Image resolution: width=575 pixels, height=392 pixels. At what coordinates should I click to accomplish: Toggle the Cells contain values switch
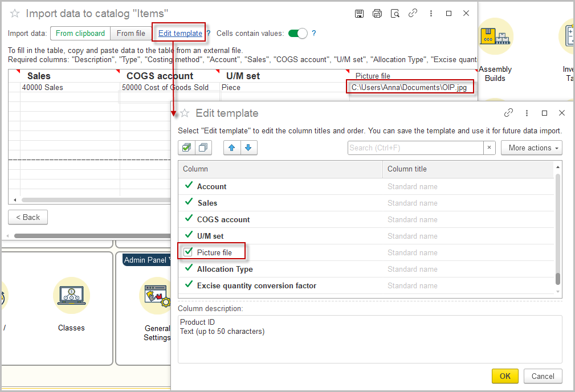click(297, 34)
